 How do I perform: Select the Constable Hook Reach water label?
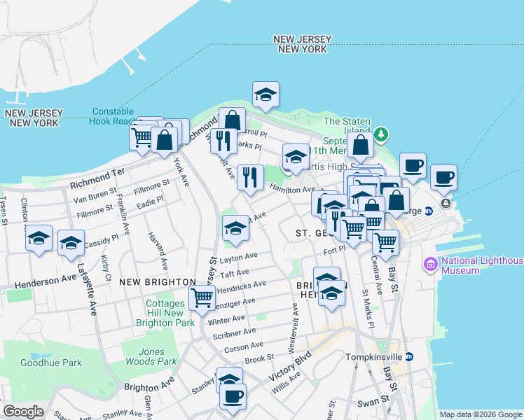point(113,116)
